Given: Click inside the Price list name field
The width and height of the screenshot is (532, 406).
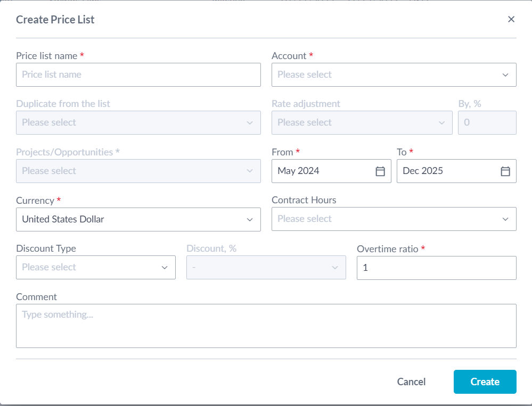Looking at the screenshot, I should (x=138, y=74).
